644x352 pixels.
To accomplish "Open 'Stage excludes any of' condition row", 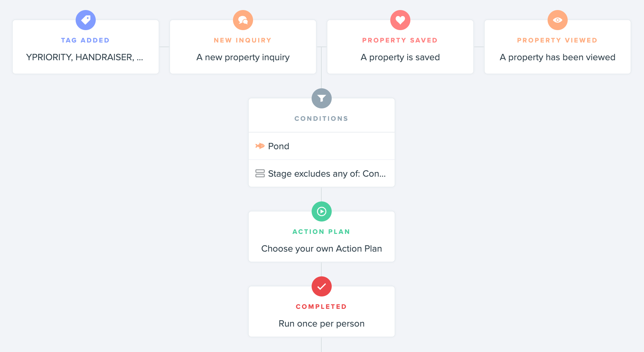I will coord(322,173).
